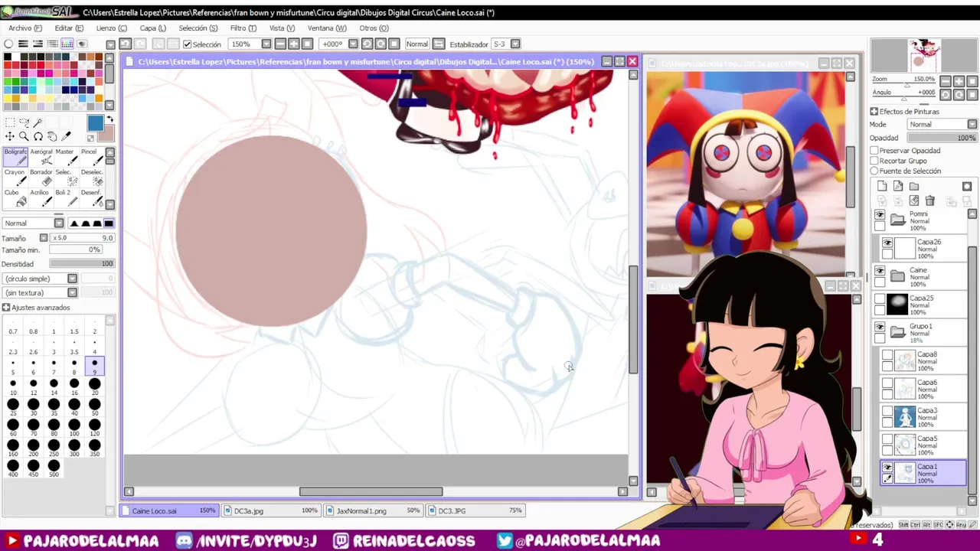Select the Selec. selection pen tool

click(66, 178)
